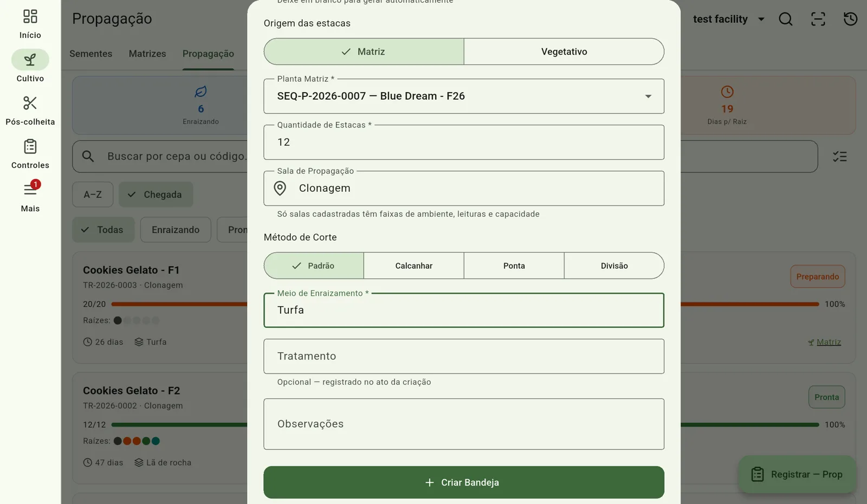Image resolution: width=867 pixels, height=504 pixels.
Task: Click the Criar Bandeja button
Action: tap(464, 482)
